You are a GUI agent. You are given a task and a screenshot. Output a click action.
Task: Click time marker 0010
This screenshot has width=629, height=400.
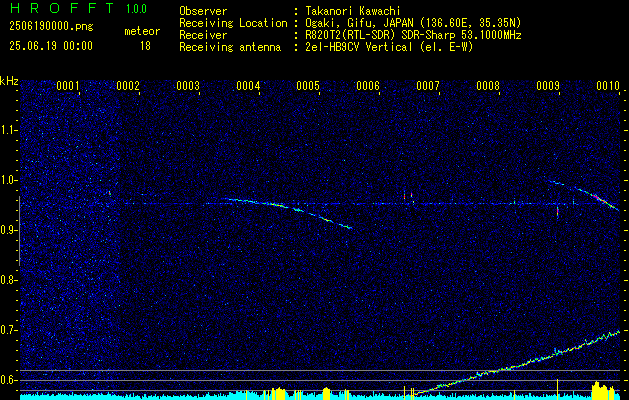608,85
